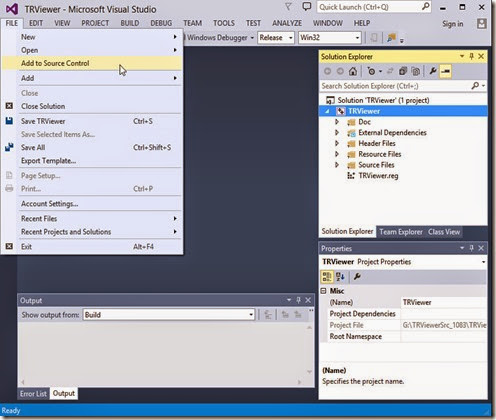Click the Sync with Active Document icon

[390, 71]
